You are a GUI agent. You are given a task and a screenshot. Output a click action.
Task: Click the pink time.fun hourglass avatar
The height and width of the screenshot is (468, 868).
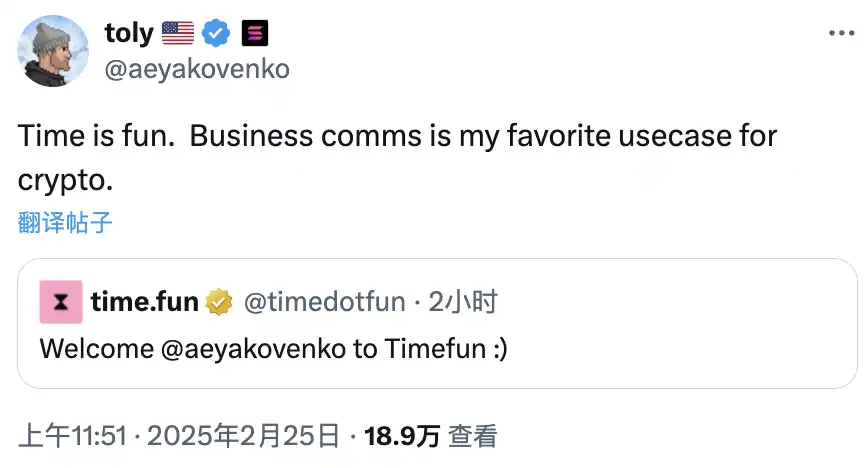coord(60,302)
